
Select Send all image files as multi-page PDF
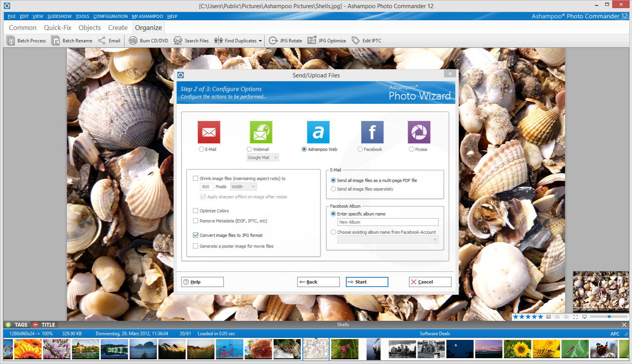333,180
